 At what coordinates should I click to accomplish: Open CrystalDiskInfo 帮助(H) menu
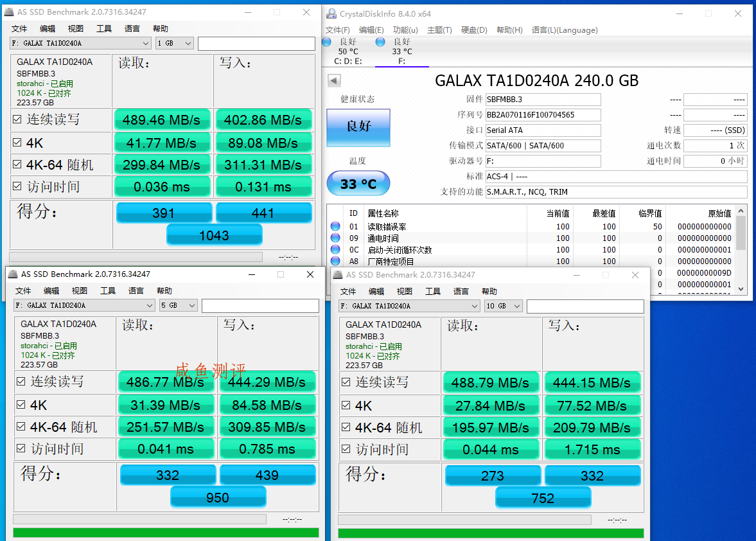pos(509,30)
